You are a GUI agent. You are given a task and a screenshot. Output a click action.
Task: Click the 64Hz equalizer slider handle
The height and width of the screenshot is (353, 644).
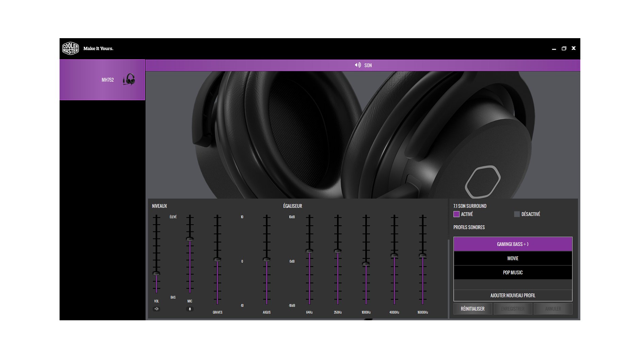pyautogui.click(x=309, y=251)
